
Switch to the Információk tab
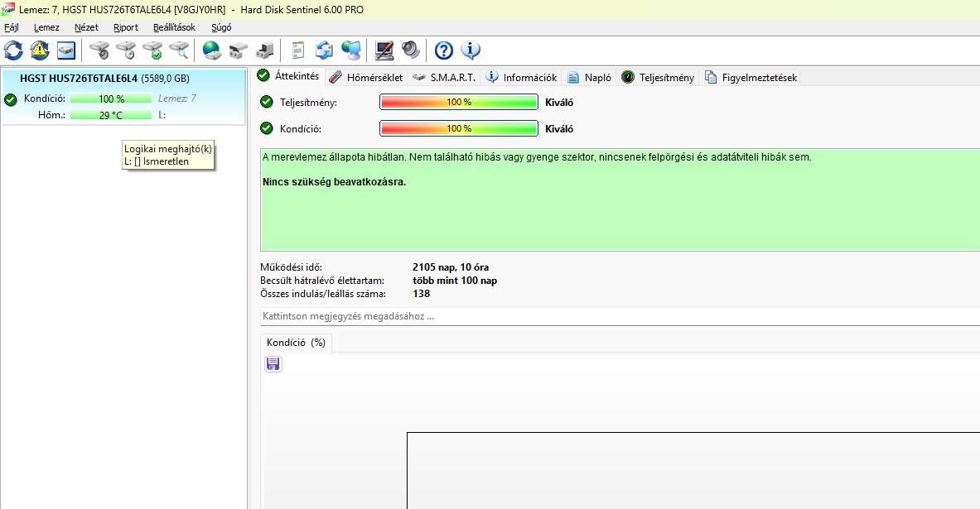521,78
